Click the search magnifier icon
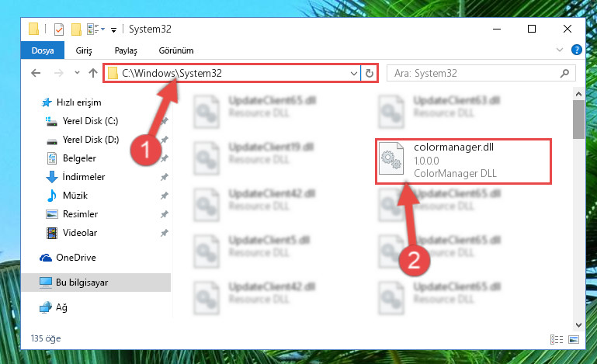 tap(564, 73)
